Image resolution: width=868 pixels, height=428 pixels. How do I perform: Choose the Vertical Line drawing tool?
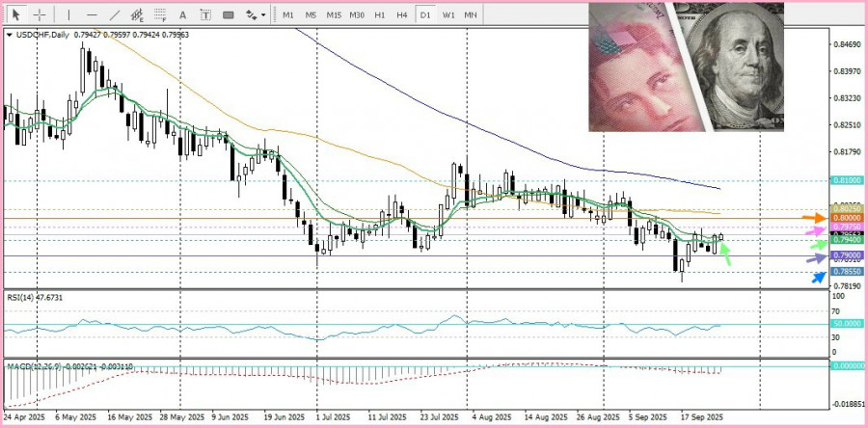click(x=68, y=14)
